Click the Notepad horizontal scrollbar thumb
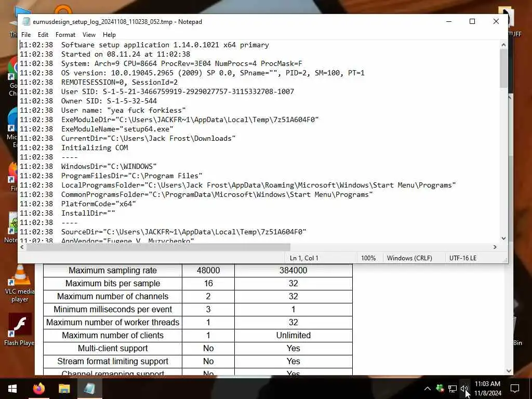Viewport: 532px width, 399px height. click(x=158, y=247)
